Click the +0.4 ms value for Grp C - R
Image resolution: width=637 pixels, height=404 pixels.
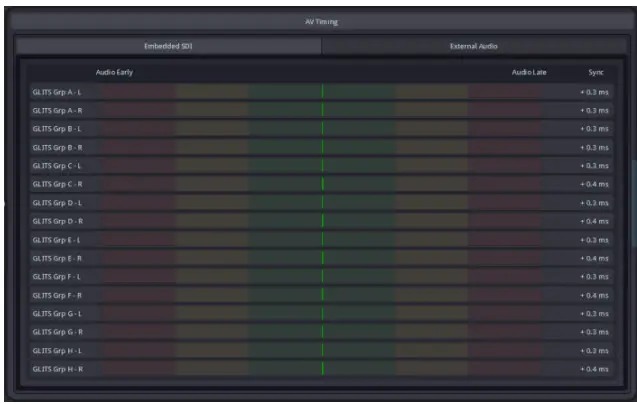coord(594,184)
